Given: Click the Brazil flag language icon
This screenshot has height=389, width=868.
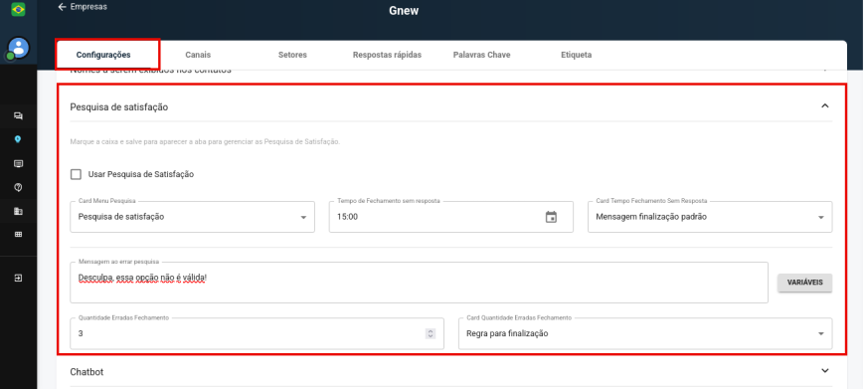Looking at the screenshot, I should tap(18, 9).
